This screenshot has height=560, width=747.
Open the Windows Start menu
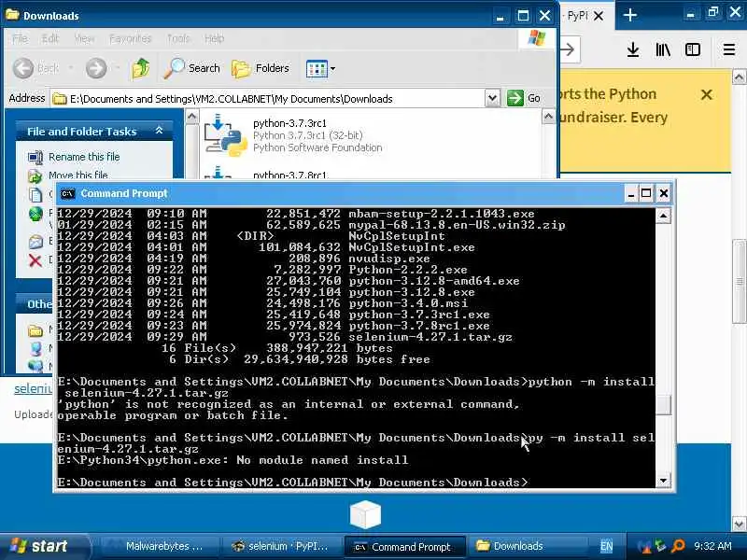[x=43, y=546]
